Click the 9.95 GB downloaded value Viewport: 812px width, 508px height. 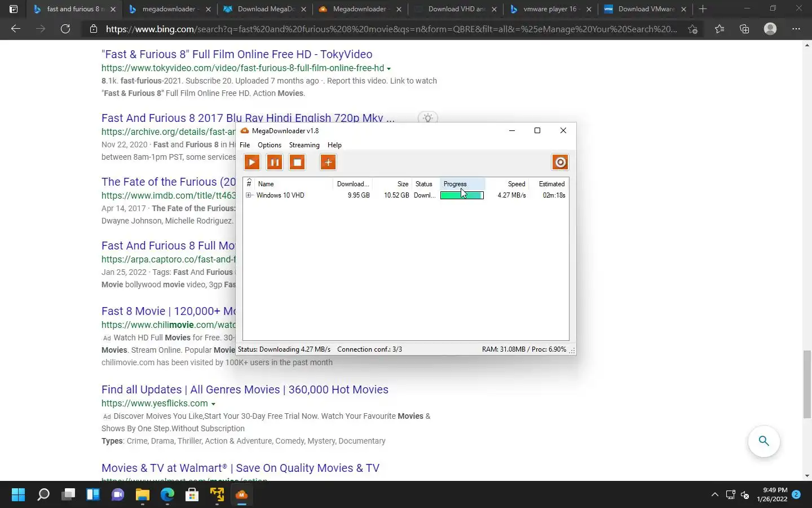[359, 195]
